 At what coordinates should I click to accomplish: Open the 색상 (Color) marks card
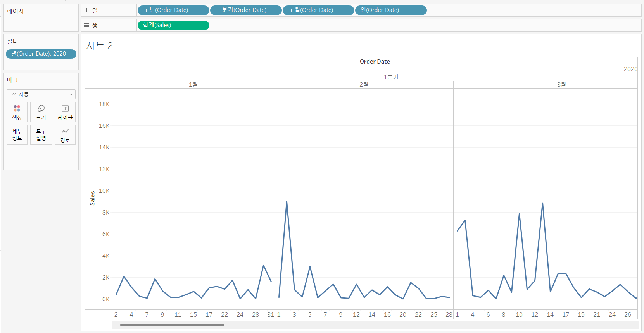pyautogui.click(x=17, y=112)
